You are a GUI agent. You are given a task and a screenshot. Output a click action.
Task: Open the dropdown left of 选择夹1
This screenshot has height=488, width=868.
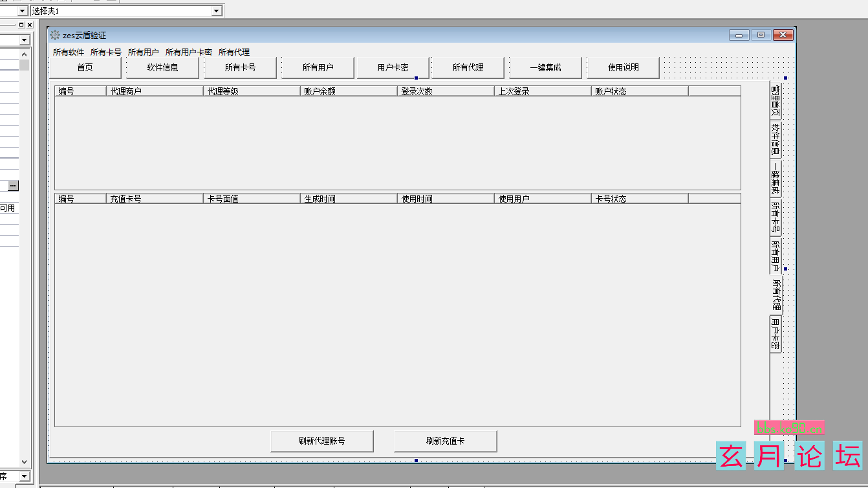click(22, 11)
